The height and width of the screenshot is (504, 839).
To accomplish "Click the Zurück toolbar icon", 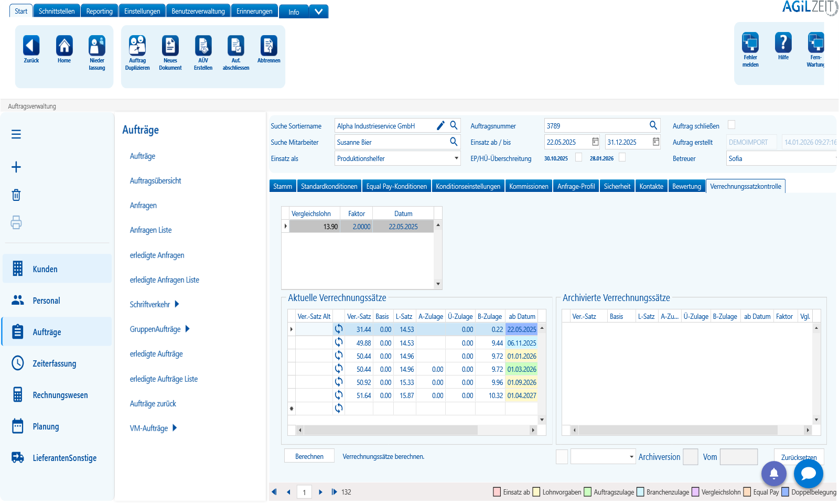I will pyautogui.click(x=31, y=46).
